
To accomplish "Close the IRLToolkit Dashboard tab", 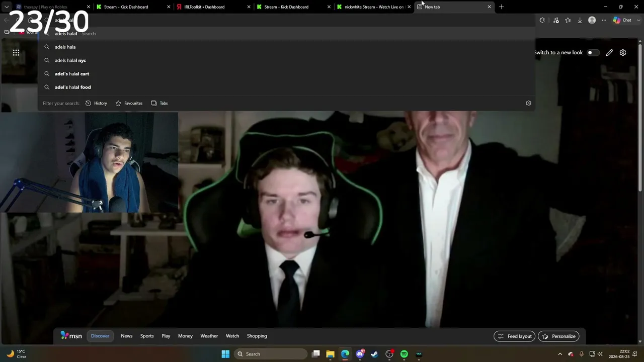I will point(249,7).
